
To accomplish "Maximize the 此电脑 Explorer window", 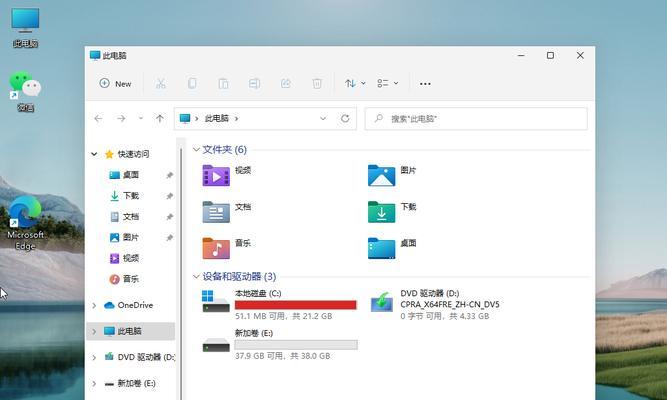I will pyautogui.click(x=550, y=55).
